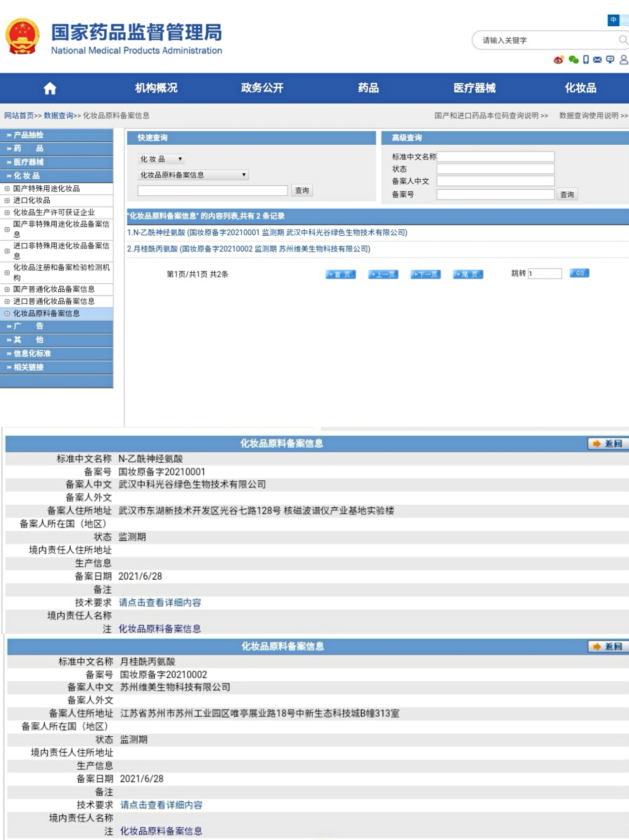Open the Weibo social icon

click(x=558, y=60)
